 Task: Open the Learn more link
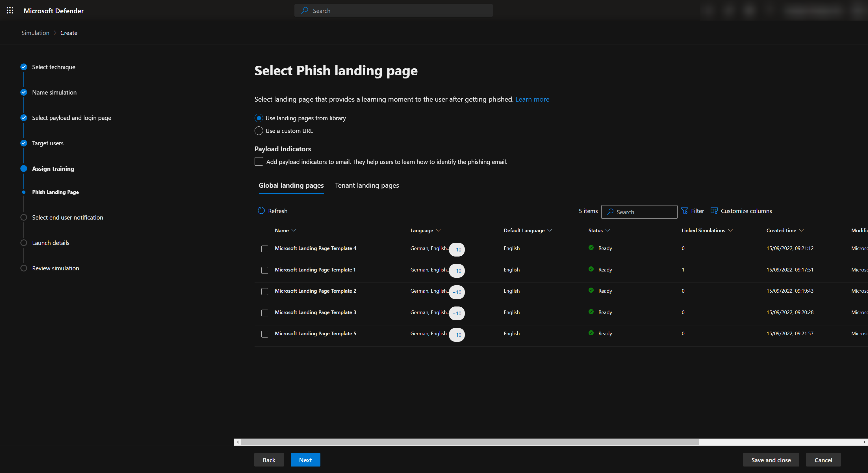532,99
